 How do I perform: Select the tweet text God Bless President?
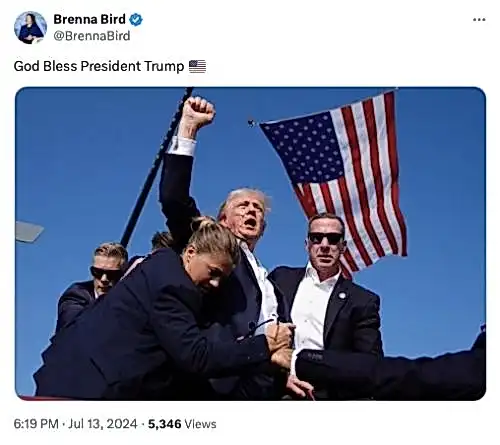77,66
